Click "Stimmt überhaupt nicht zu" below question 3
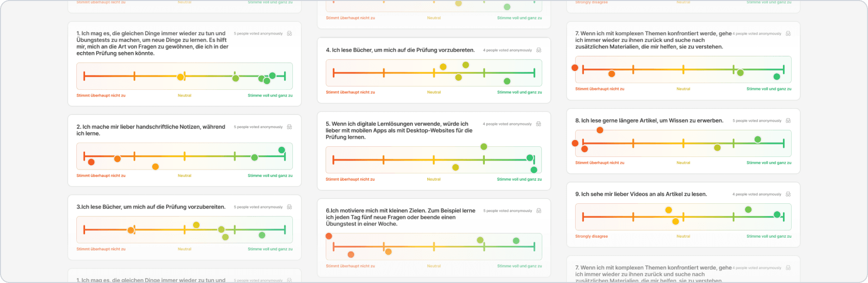Viewport: 868px width, 283px height. 101,249
